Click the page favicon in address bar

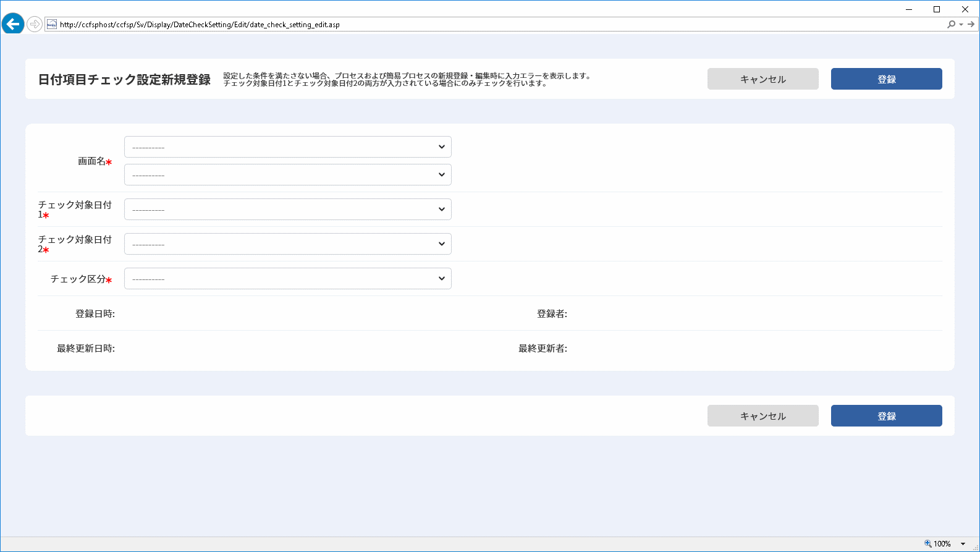point(52,24)
